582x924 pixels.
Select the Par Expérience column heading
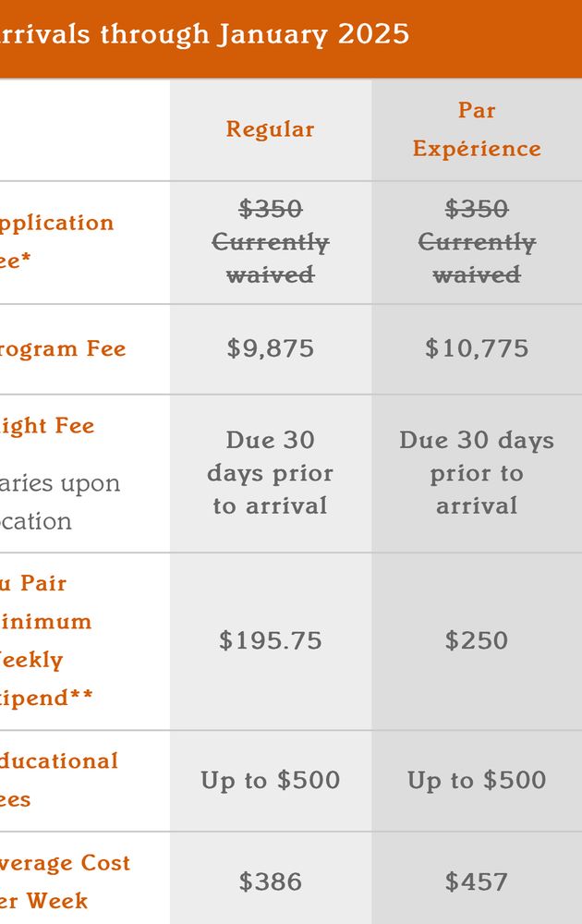pyautogui.click(x=477, y=129)
